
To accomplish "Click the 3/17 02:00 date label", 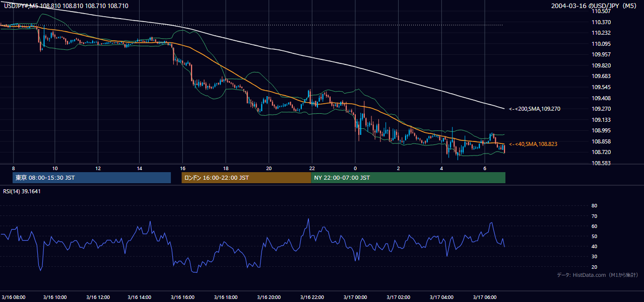I will 398,297.
